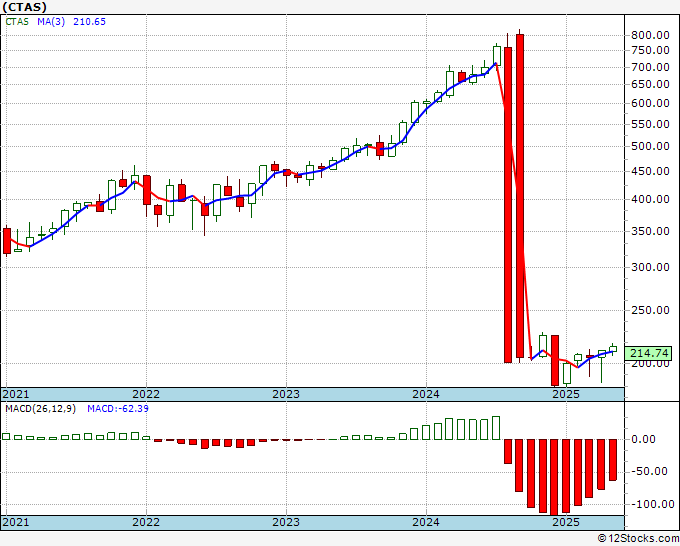Click the 2025 label on price timeline

tap(566, 394)
